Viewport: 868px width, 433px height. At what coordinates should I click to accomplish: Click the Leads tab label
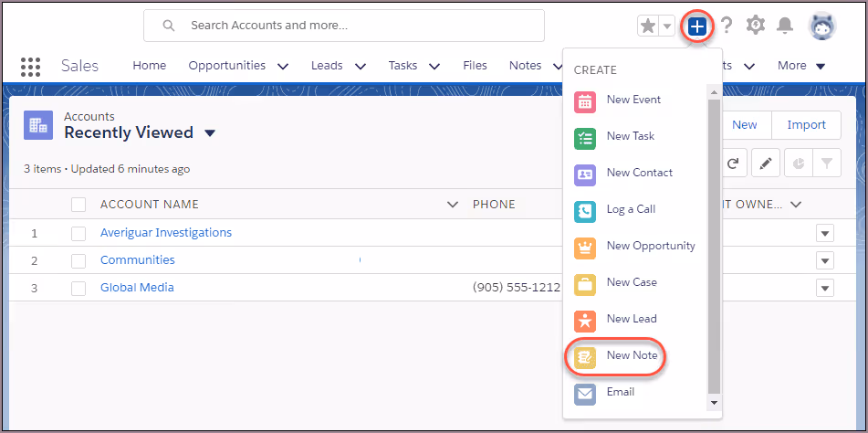click(x=327, y=66)
